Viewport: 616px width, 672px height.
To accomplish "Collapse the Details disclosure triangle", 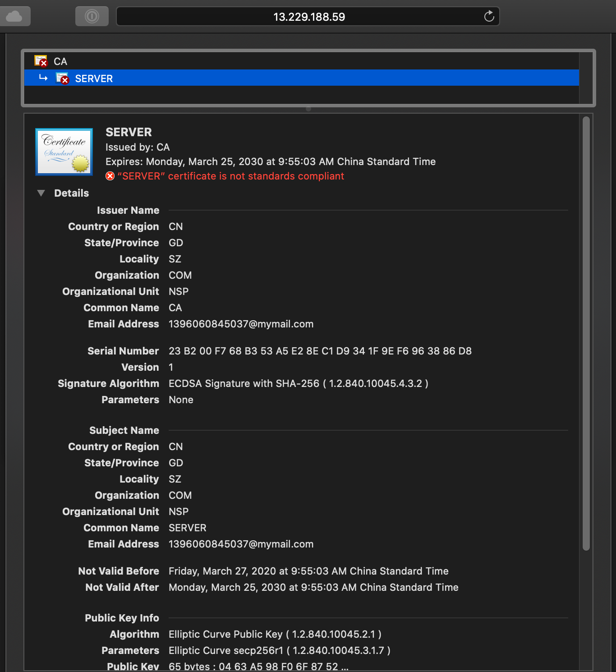I will (41, 193).
